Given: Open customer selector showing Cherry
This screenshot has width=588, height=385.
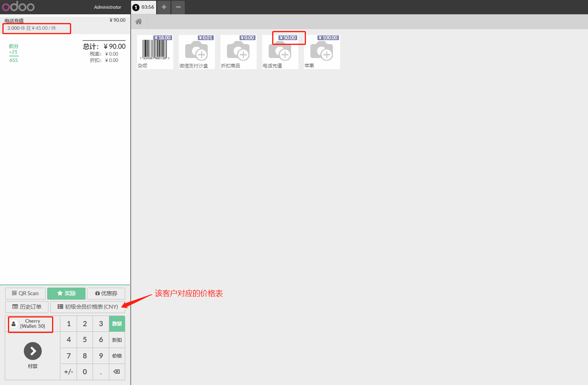Looking at the screenshot, I should [31, 324].
